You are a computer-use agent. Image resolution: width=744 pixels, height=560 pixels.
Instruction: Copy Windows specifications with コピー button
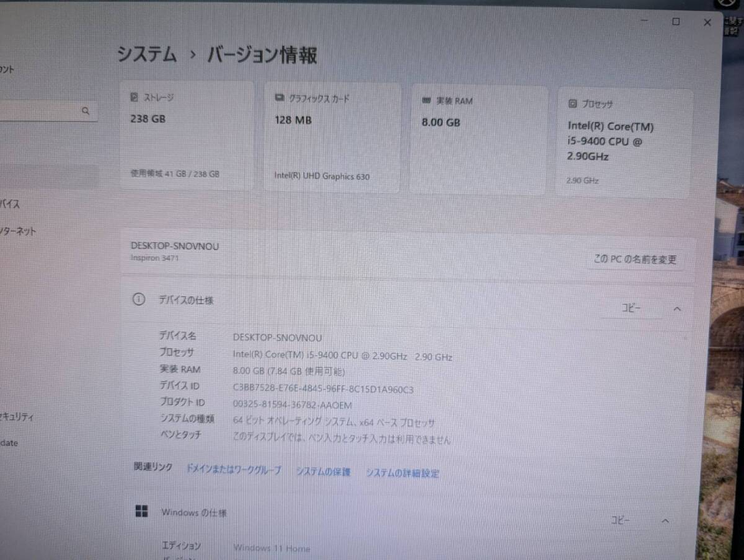621,520
